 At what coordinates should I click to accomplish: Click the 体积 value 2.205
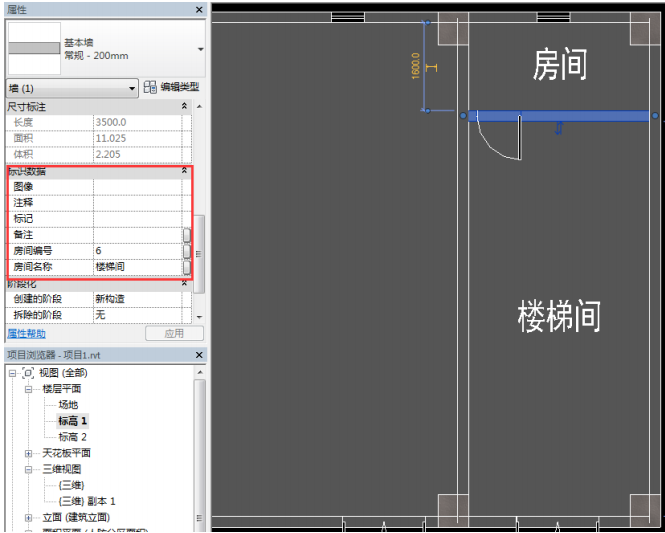point(137,154)
